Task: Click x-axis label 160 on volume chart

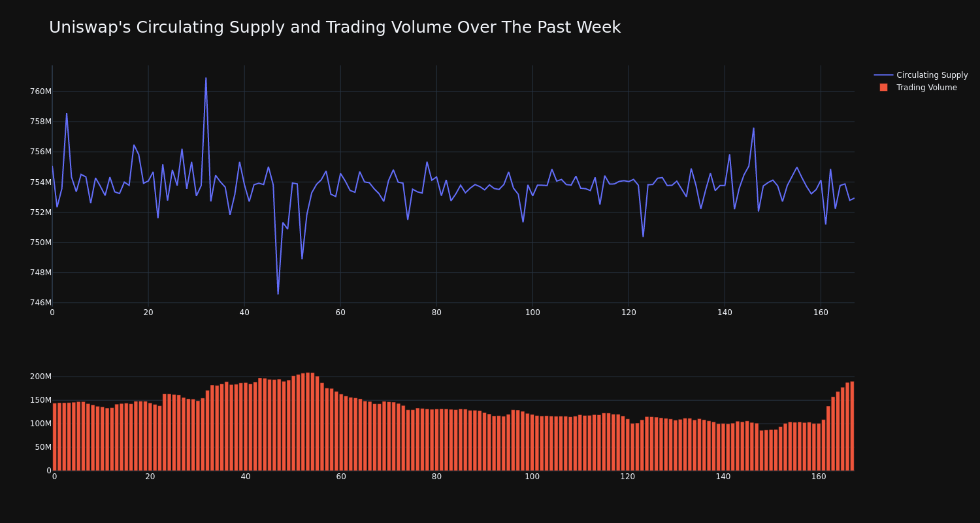Action: pyautogui.click(x=819, y=477)
